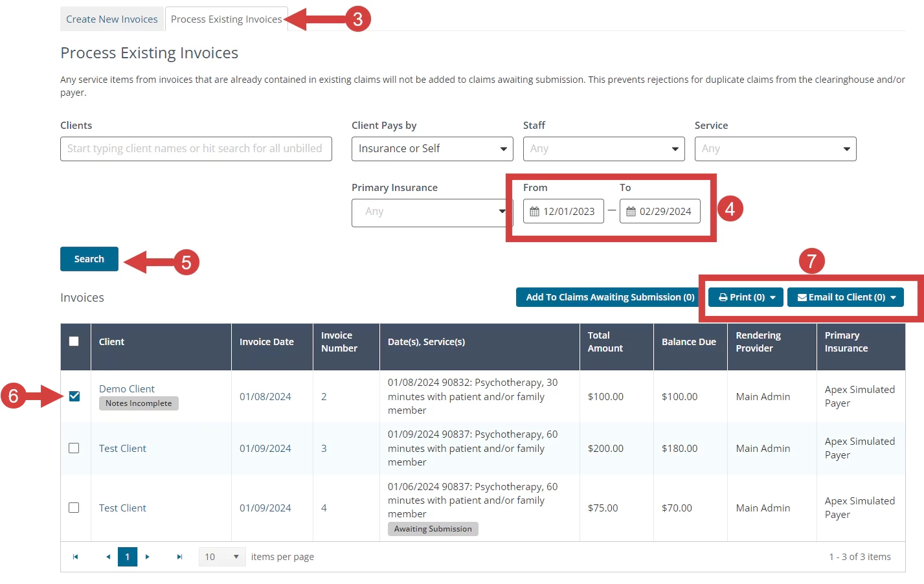Click the calendar icon in From date field
This screenshot has height=584, width=924.
tap(534, 211)
